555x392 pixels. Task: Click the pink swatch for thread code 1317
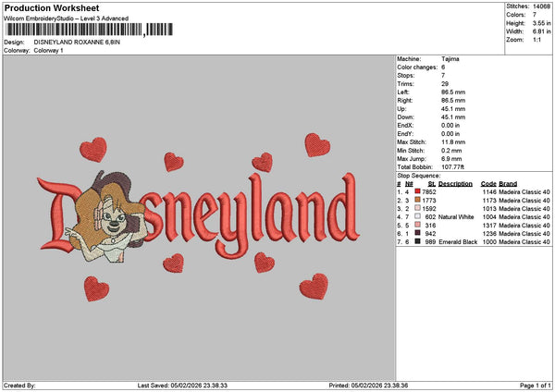418,225
